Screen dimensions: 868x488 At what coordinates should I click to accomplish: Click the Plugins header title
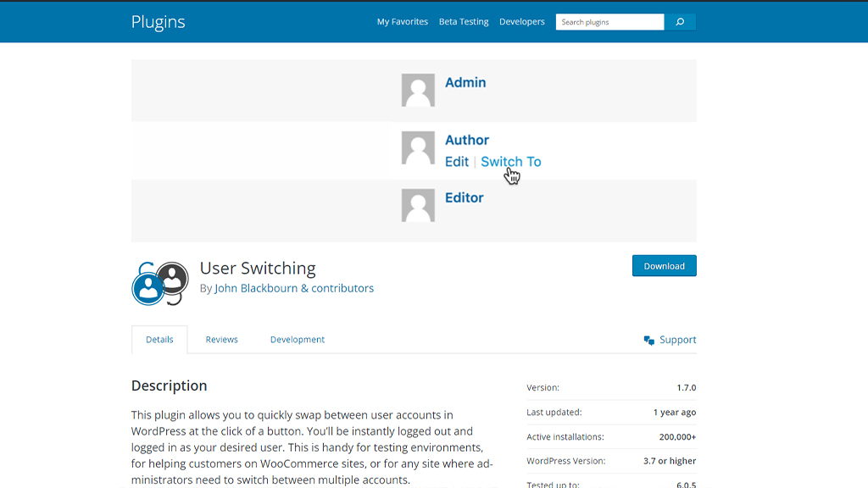(158, 22)
